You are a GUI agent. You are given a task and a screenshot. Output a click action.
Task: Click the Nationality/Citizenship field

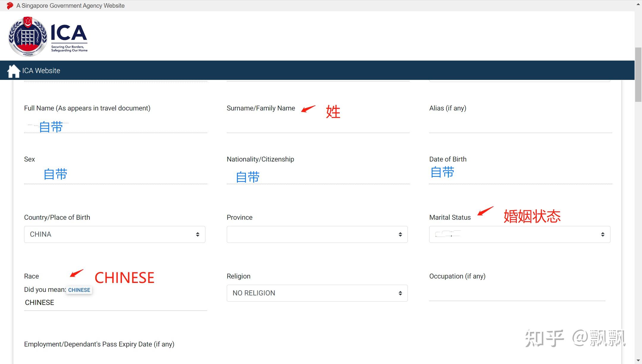point(318,176)
